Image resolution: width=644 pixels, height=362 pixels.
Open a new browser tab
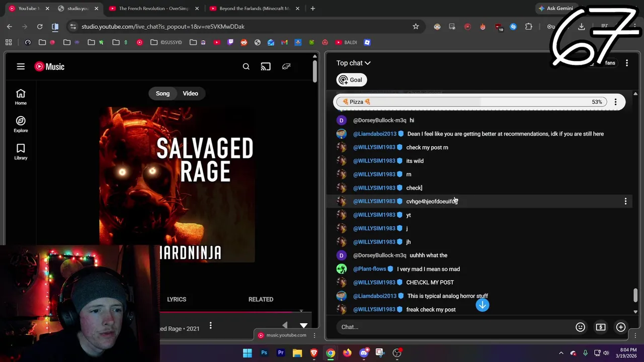pos(312,9)
